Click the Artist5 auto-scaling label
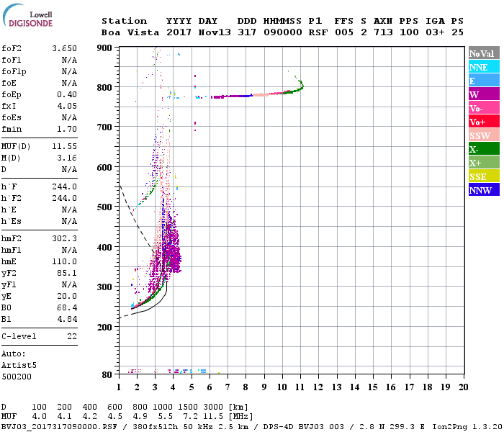Screen dimensions: 504x432 [19, 366]
